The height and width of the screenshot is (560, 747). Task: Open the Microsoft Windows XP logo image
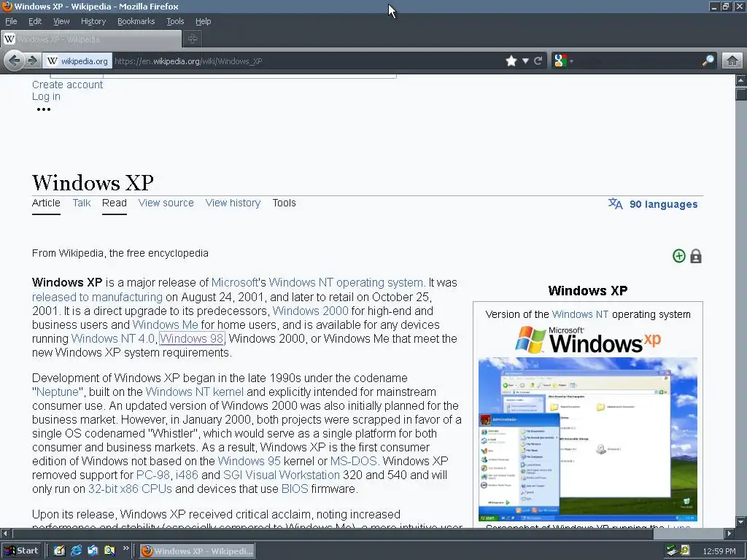tap(588, 340)
